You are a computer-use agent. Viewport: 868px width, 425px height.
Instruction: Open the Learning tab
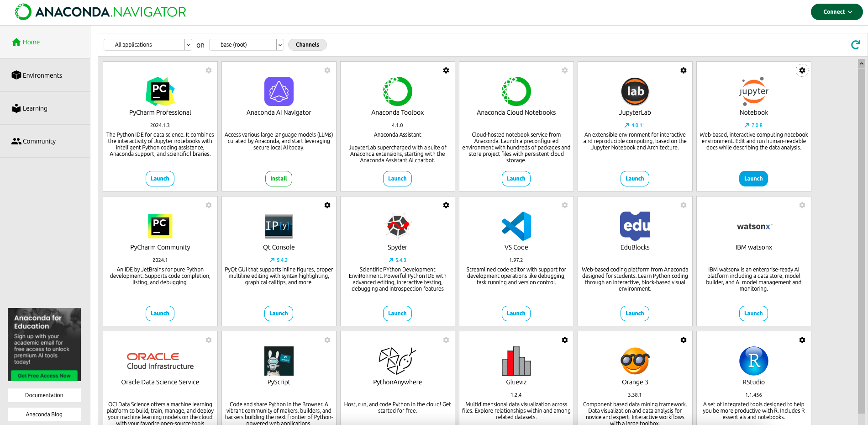(45, 108)
